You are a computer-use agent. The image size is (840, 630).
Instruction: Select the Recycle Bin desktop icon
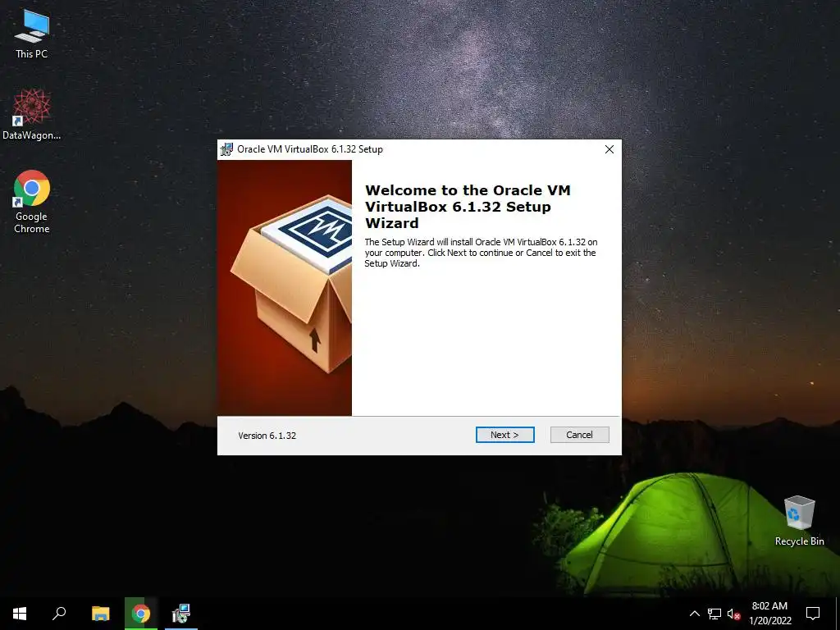[799, 521]
